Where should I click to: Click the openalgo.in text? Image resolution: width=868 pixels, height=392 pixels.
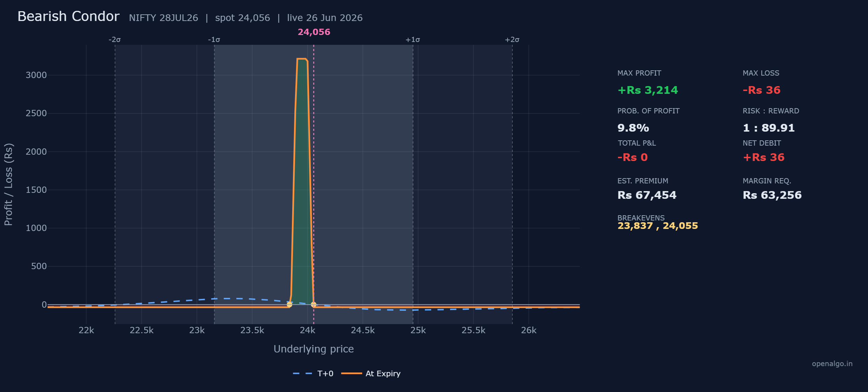832,364
